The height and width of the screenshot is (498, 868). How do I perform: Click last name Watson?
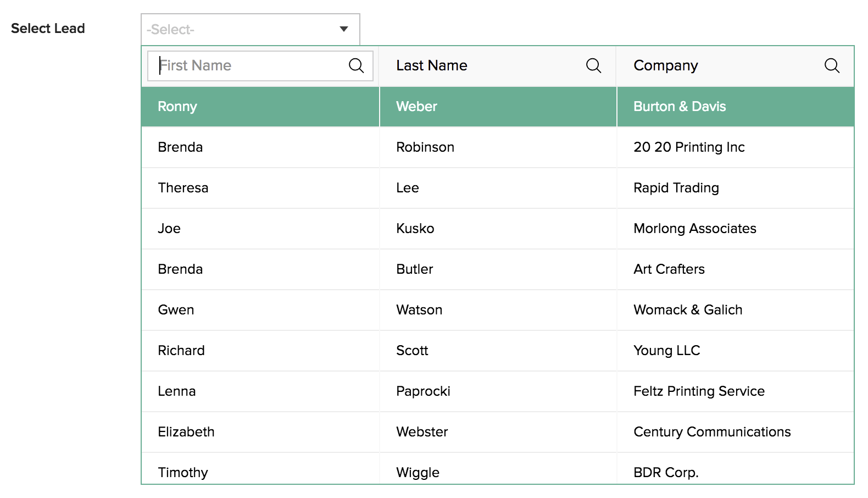[x=419, y=310]
